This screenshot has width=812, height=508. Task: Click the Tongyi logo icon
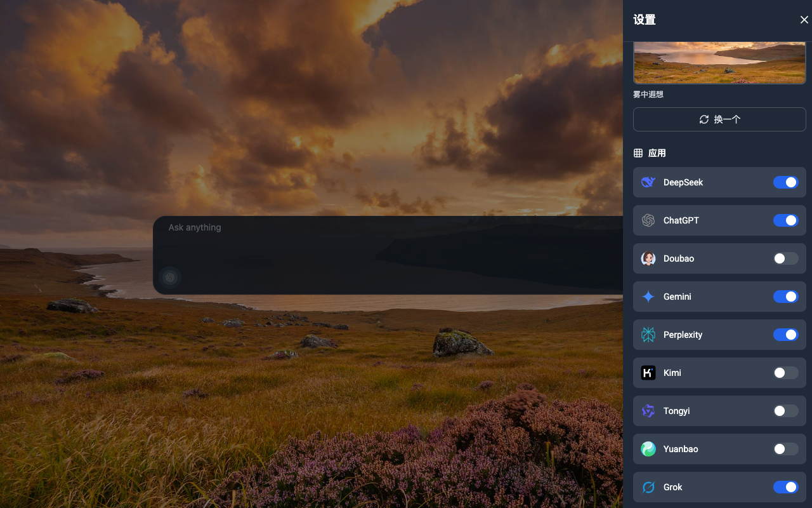(x=648, y=411)
